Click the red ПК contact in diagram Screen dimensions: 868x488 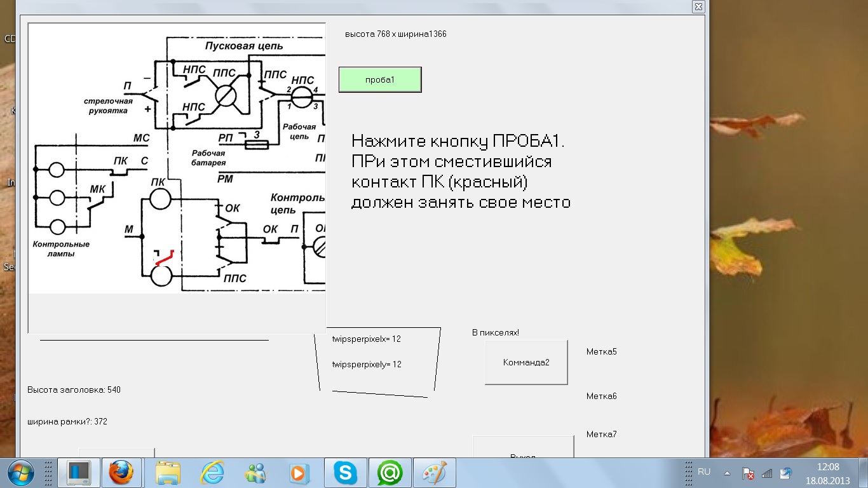(165, 259)
